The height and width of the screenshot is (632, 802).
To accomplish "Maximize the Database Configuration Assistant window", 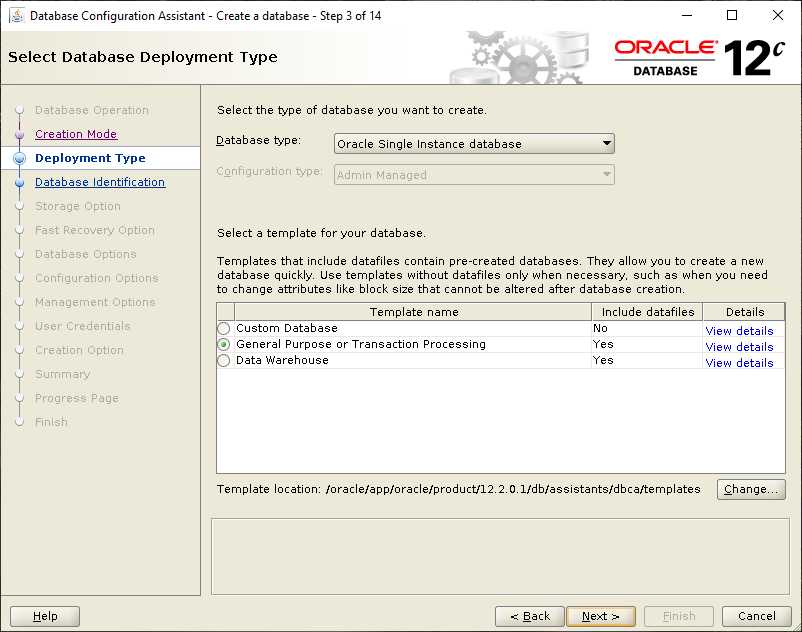I will pos(732,15).
